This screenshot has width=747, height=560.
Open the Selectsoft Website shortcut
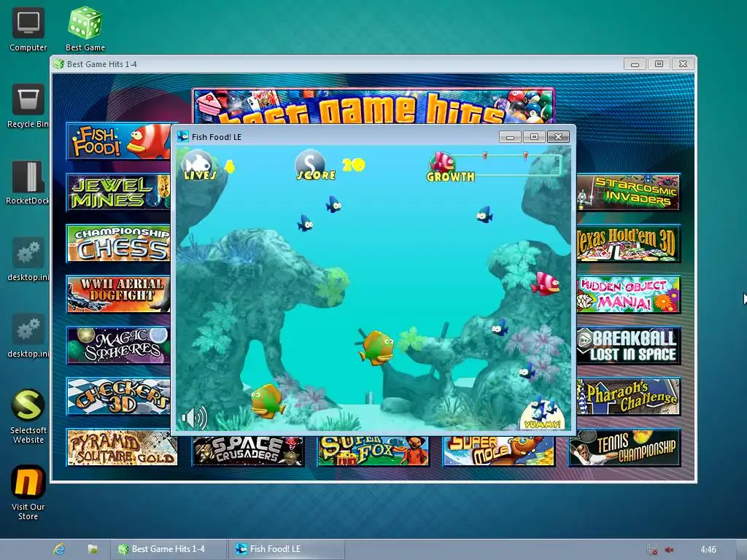click(x=28, y=416)
